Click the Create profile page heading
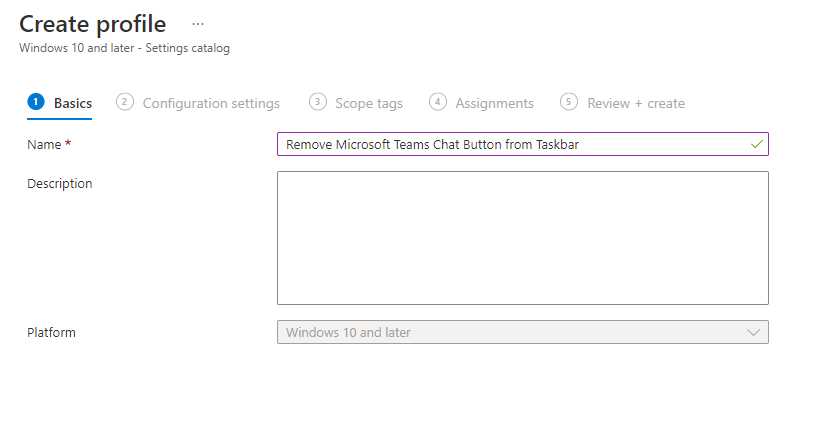 93,24
